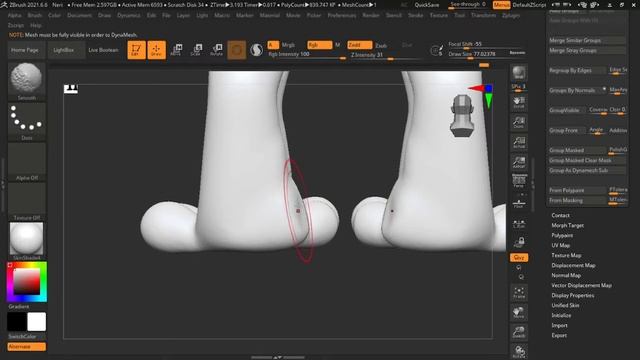Click Merge Stray Groups

tap(587, 51)
